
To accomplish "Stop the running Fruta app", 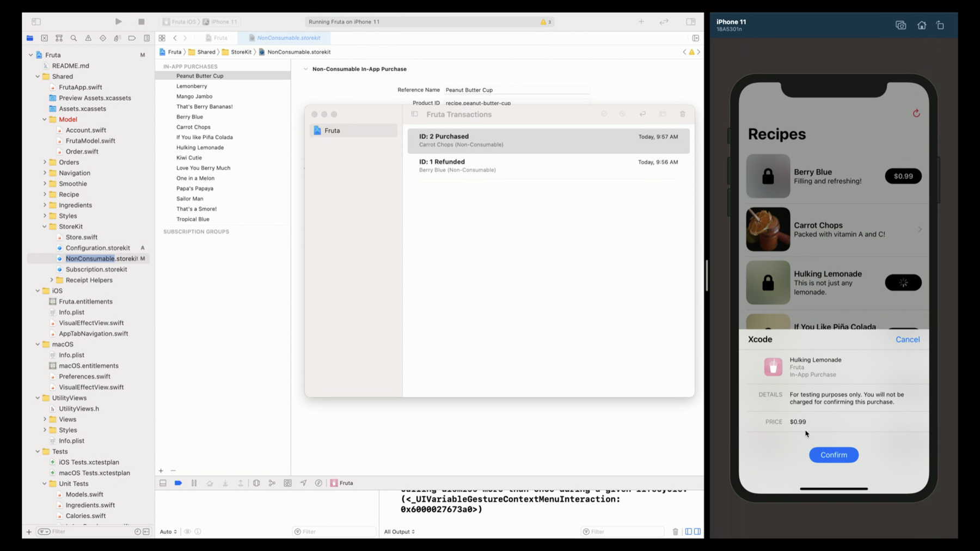I will 142,22.
